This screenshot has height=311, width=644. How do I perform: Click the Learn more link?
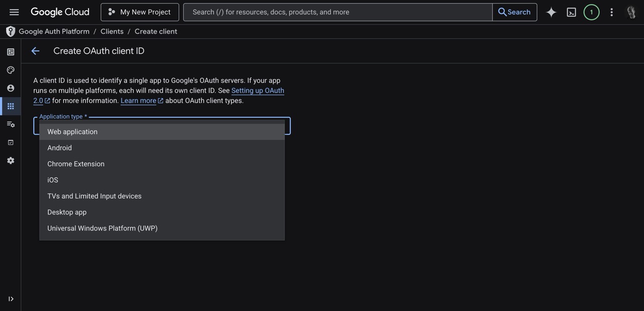pyautogui.click(x=138, y=101)
